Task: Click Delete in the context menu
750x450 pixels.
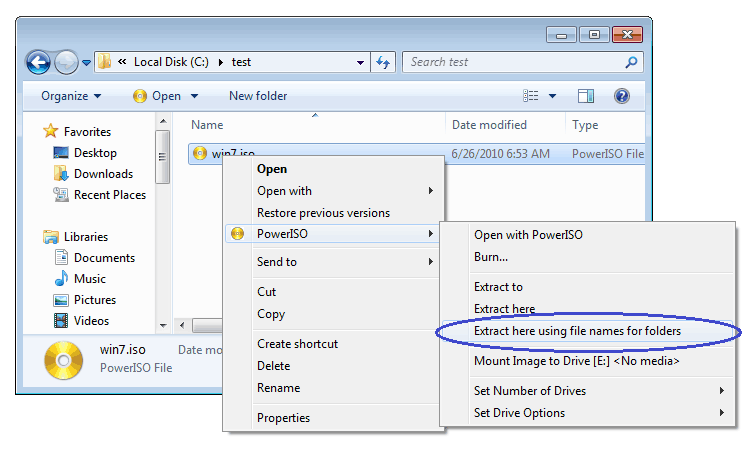Action: (x=274, y=366)
